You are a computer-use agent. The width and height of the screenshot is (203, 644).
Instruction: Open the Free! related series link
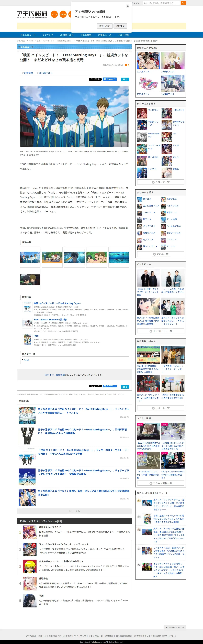coord(26,360)
